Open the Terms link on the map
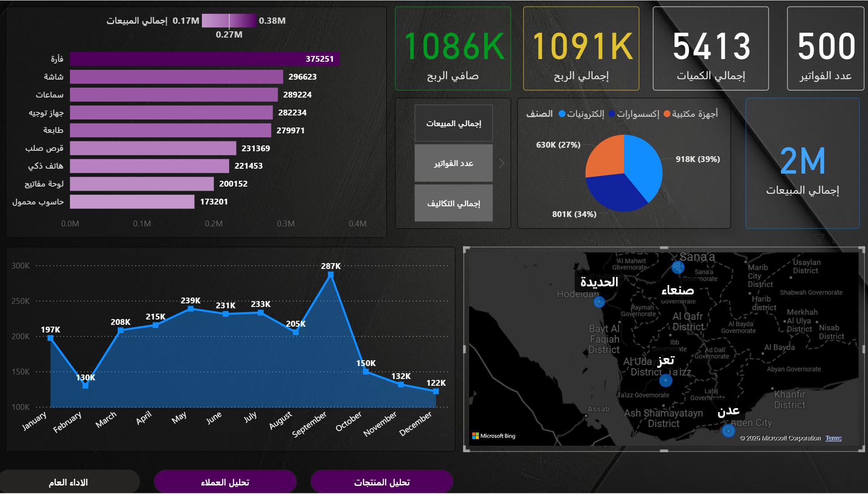The width and height of the screenshot is (868, 494). (833, 438)
